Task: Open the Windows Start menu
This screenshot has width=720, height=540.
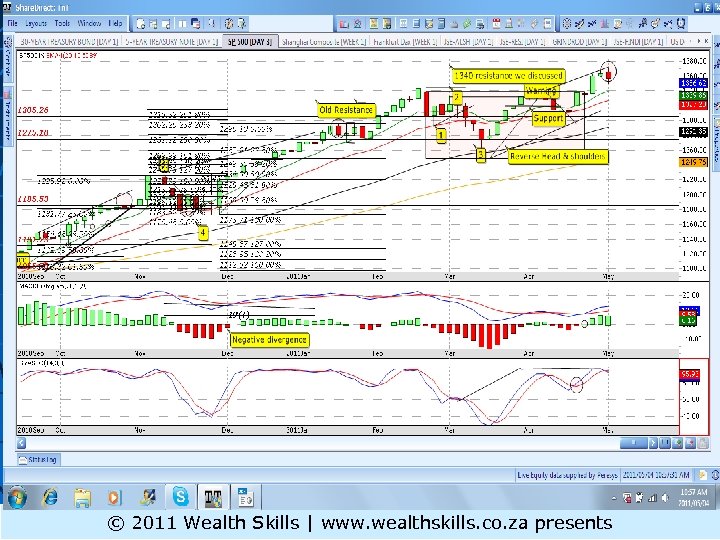Action: pos(17,497)
